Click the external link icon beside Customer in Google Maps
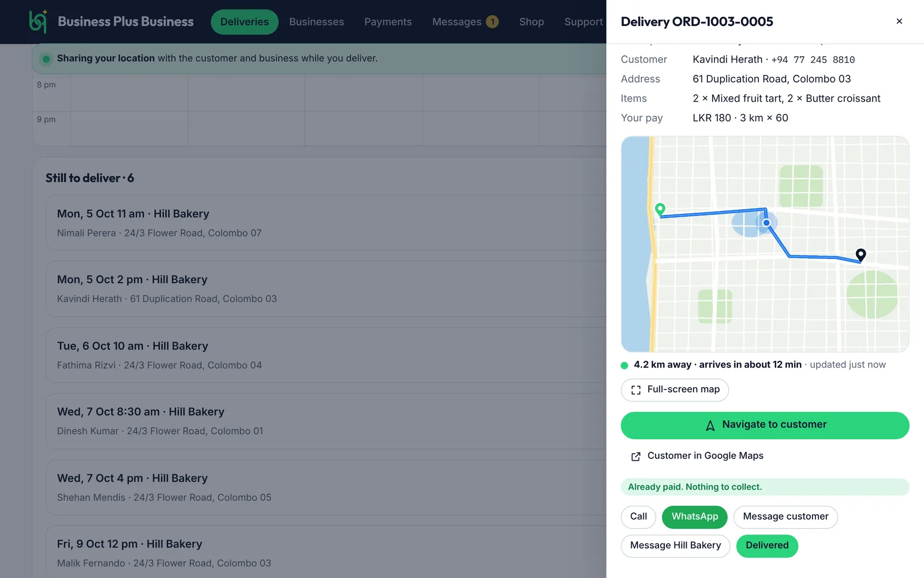Screen dimensions: 924x578 pos(636,457)
